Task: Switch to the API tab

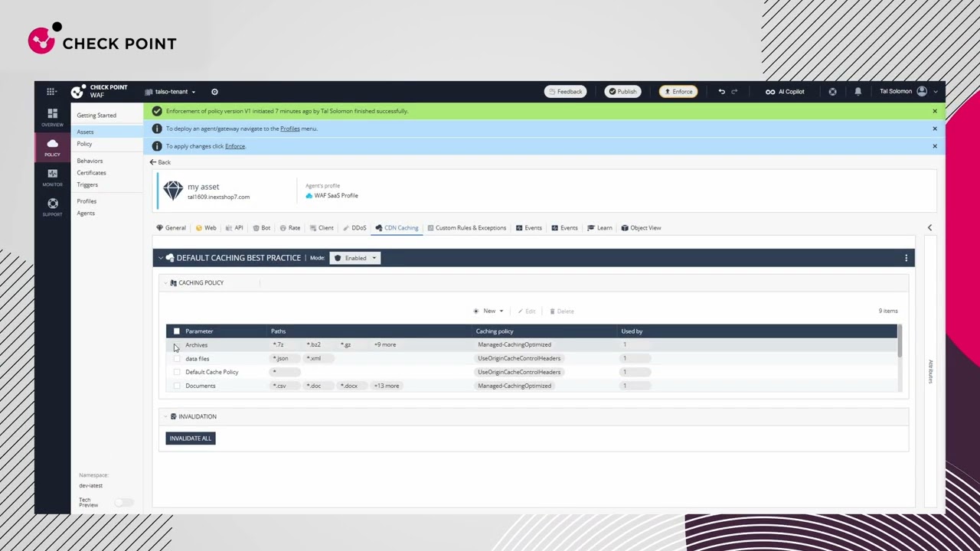Action: pyautogui.click(x=234, y=228)
